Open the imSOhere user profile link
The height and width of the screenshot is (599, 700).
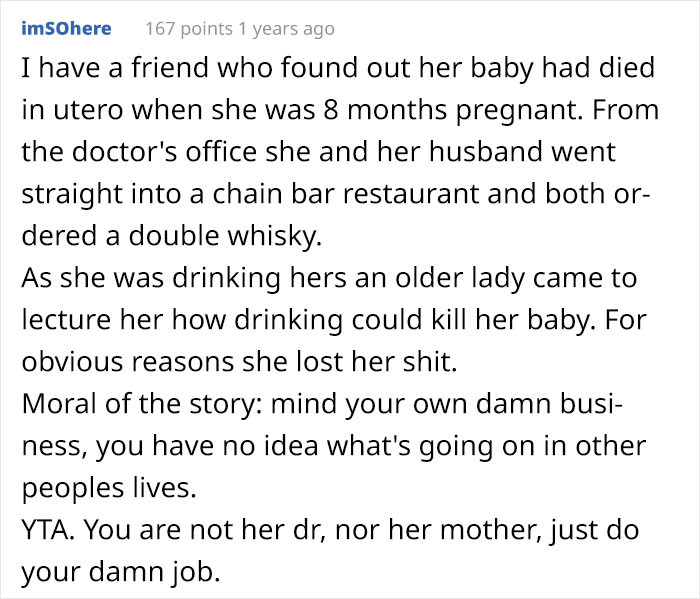pos(66,28)
